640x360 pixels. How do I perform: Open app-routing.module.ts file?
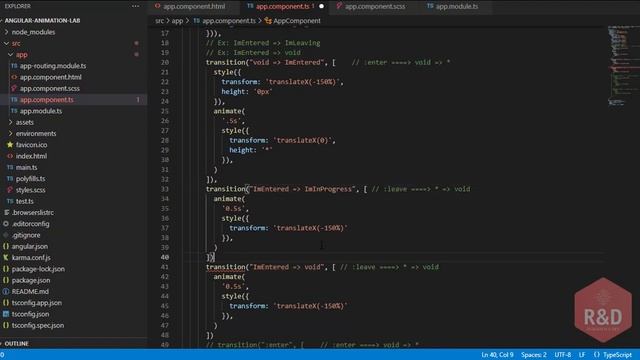[53, 66]
